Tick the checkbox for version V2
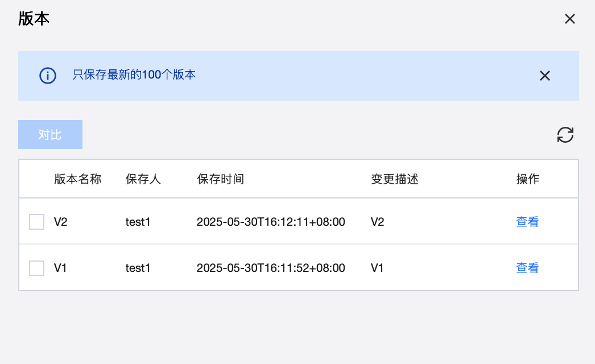Screen dimensions: 595x364 click(x=37, y=222)
